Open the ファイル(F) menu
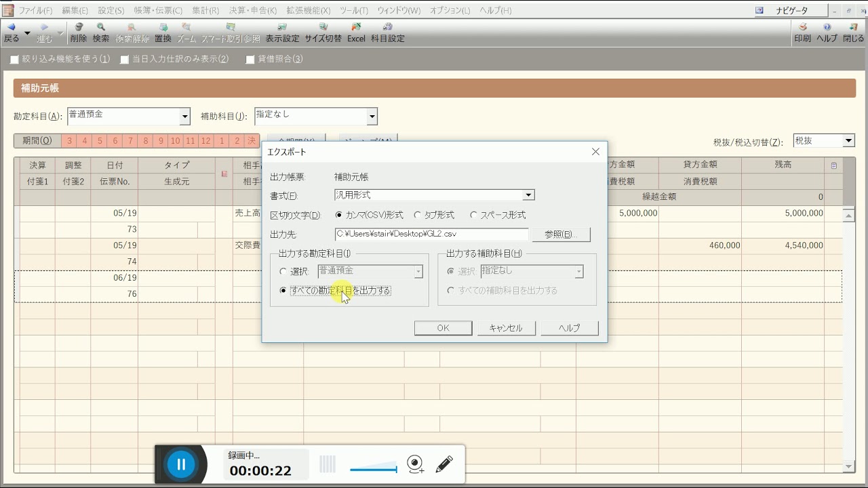This screenshot has height=488, width=868. coord(35,11)
